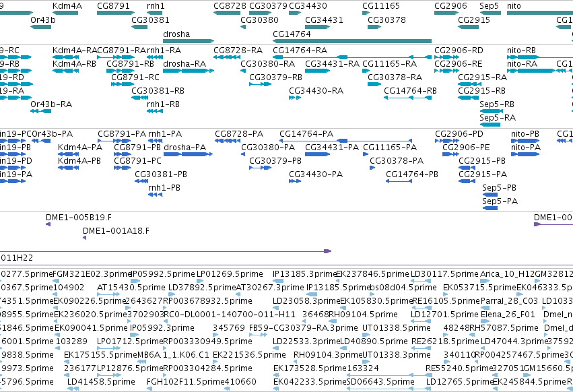Image resolution: width=573 pixels, height=392 pixels.
Task: Click the CG34431-RA transcript
Action: coord(318,71)
